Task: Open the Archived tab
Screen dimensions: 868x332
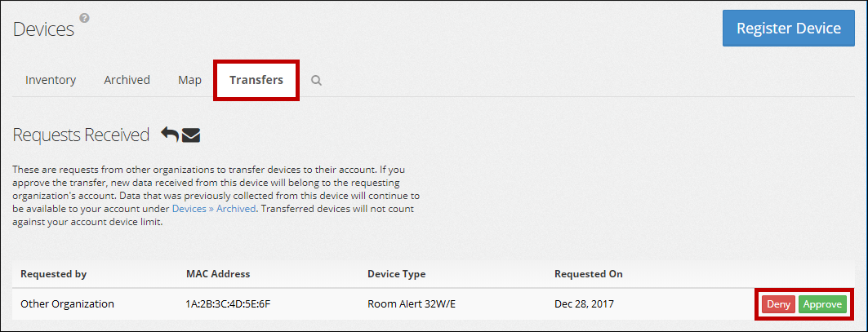Action: tap(127, 80)
